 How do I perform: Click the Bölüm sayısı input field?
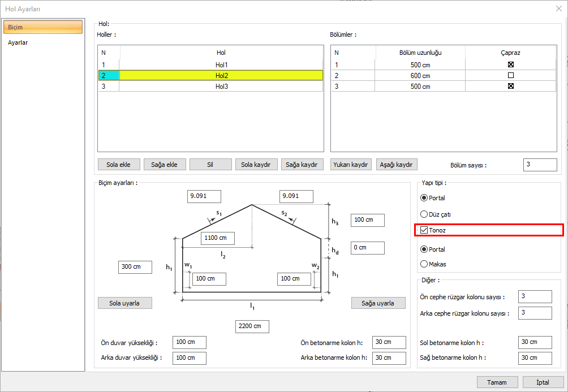(540, 165)
